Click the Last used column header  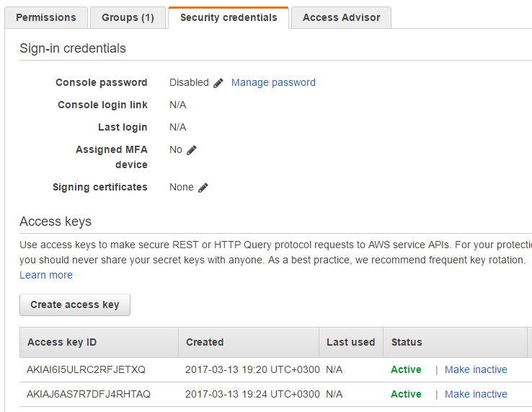point(351,342)
